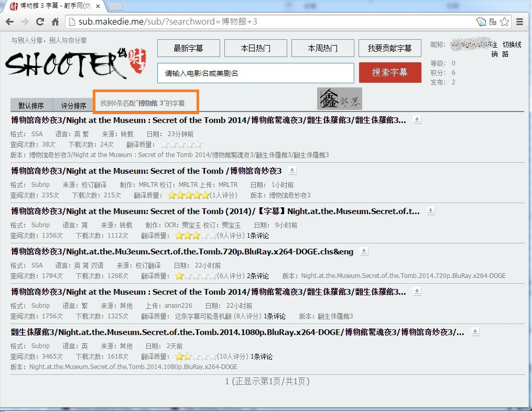This screenshot has width=532, height=412.
Task: Click the 版本: 翻生侏羅館3 text
Action: pos(326,316)
